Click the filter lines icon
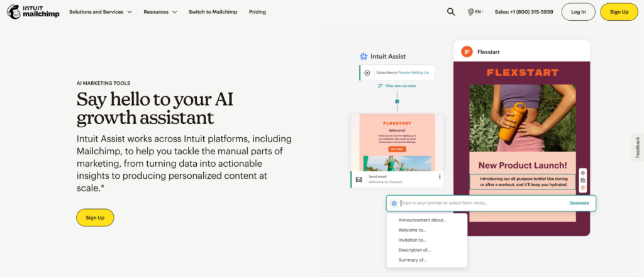The image size is (644, 277). [380, 86]
